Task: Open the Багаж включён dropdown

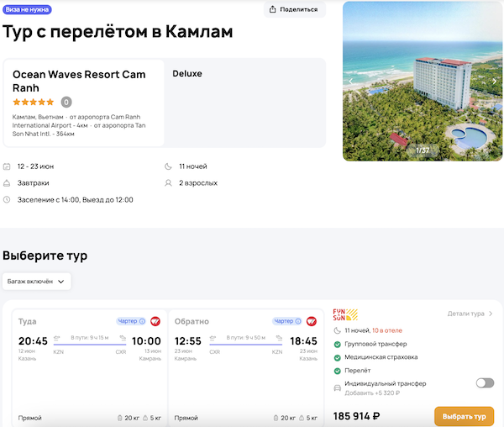Action: click(37, 281)
